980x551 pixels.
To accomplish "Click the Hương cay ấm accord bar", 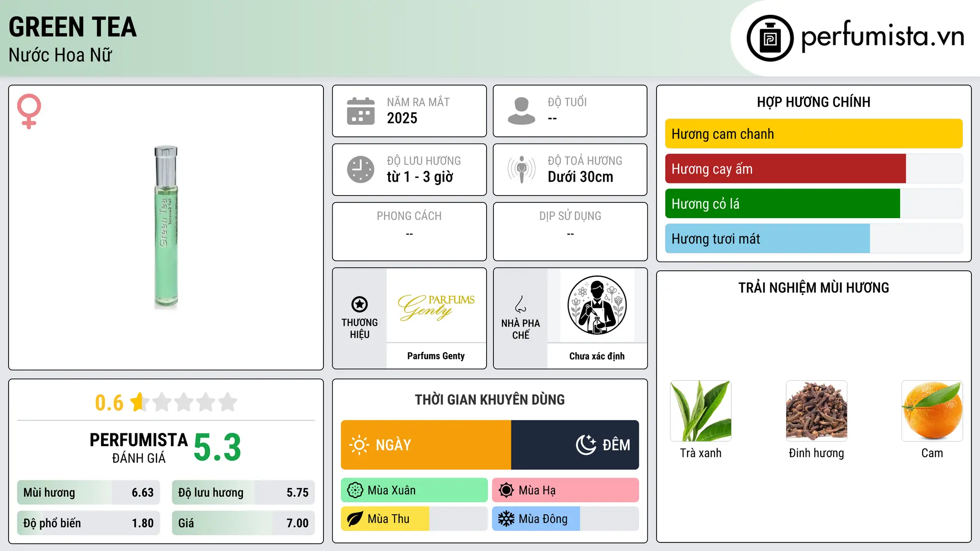I will 813,169.
